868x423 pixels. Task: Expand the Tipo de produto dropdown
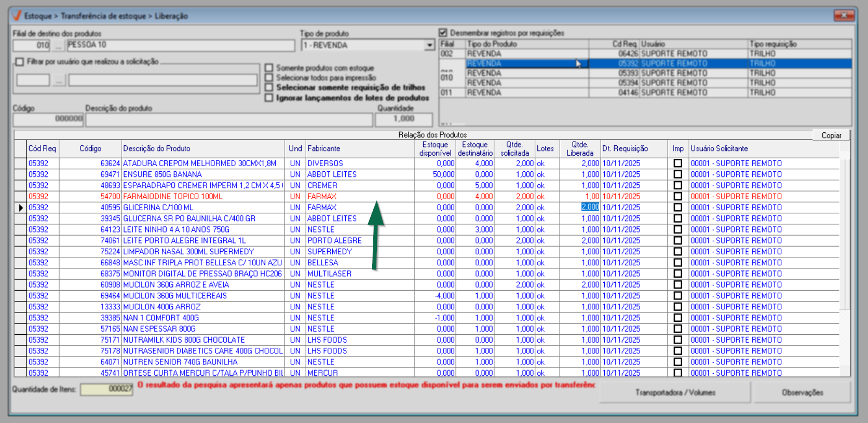(x=429, y=46)
